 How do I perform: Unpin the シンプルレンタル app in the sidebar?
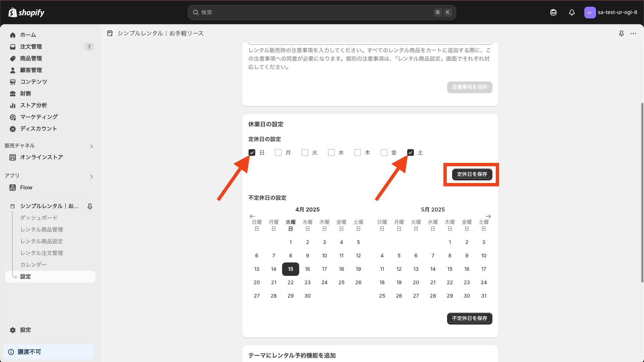[90, 206]
